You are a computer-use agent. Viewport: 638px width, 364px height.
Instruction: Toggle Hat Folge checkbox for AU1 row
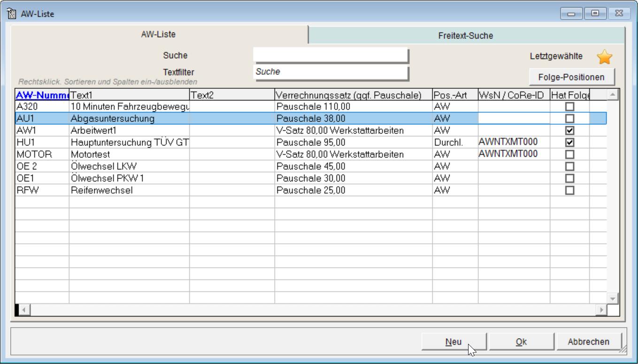click(x=569, y=118)
